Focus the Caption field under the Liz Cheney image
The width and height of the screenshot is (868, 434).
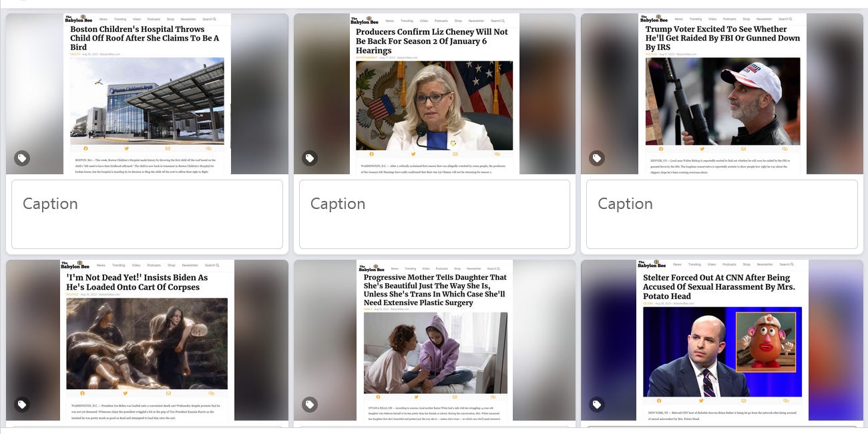[435, 214]
